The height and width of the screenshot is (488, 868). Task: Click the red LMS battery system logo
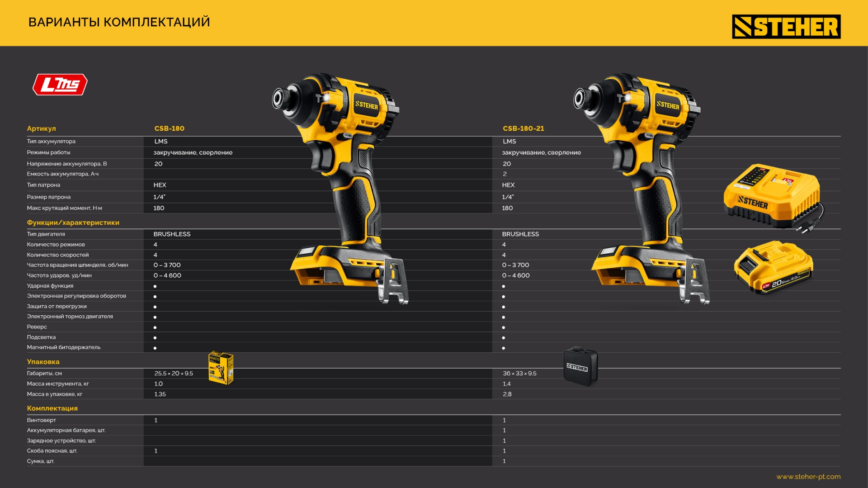(x=60, y=85)
